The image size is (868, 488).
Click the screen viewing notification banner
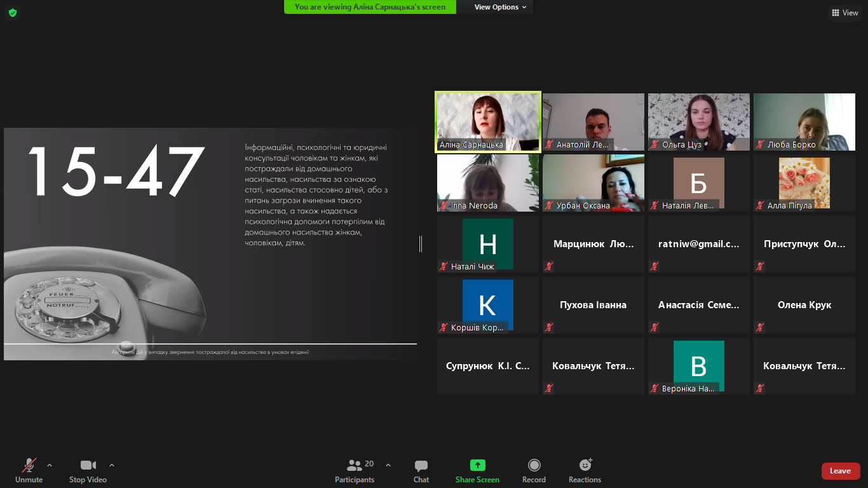tap(374, 7)
